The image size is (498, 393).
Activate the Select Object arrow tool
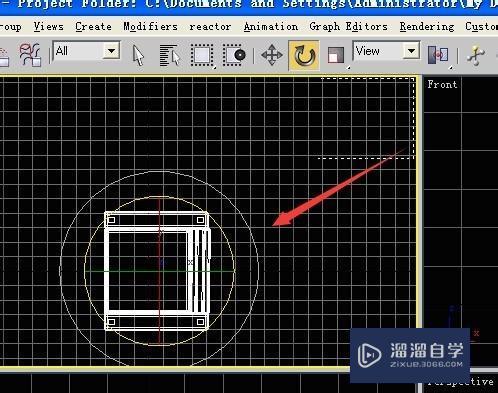pyautogui.click(x=138, y=55)
